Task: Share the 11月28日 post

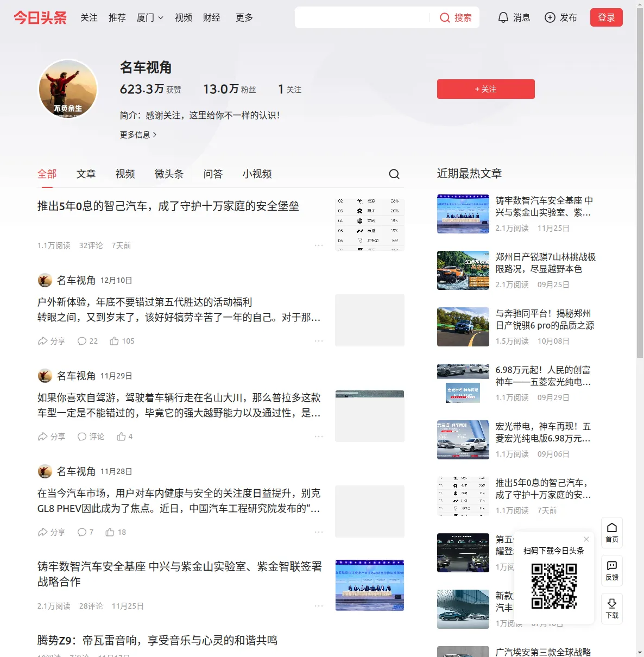Action: [51, 532]
